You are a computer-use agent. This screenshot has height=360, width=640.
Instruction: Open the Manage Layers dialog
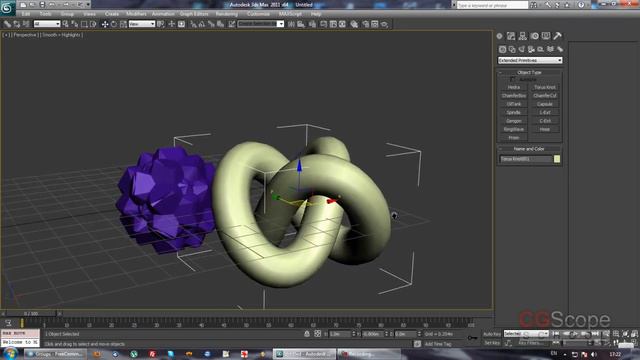pos(312,24)
